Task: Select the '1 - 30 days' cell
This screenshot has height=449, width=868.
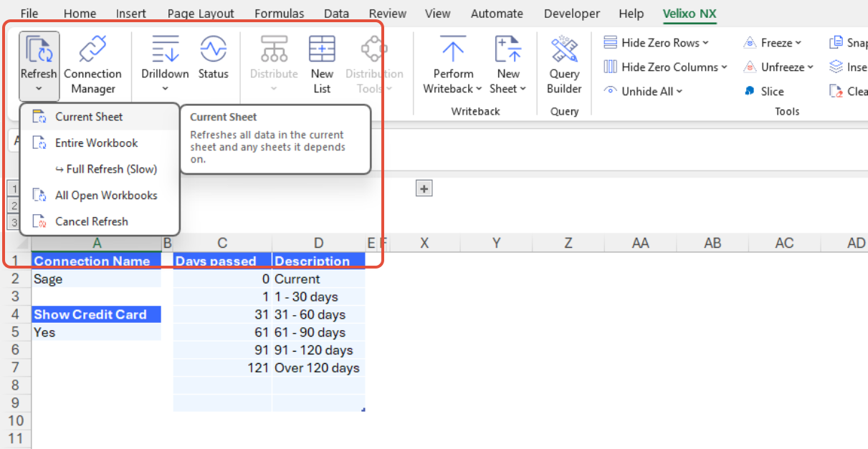Action: tap(318, 296)
